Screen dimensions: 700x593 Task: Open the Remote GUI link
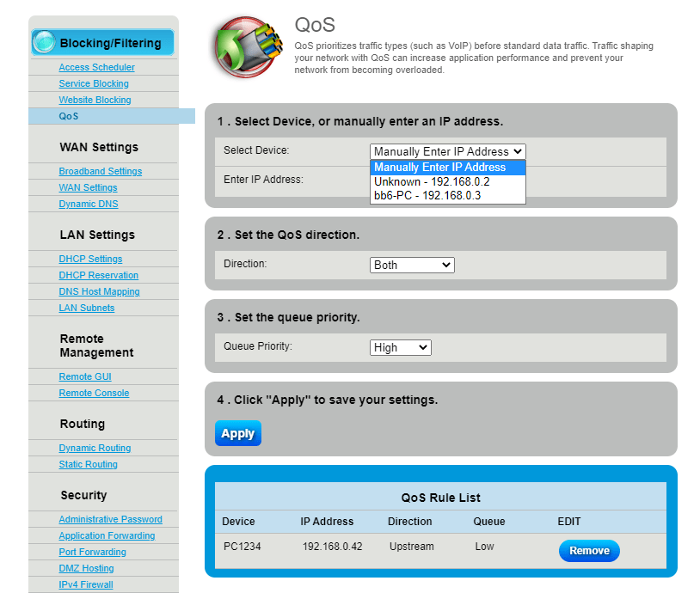point(85,376)
